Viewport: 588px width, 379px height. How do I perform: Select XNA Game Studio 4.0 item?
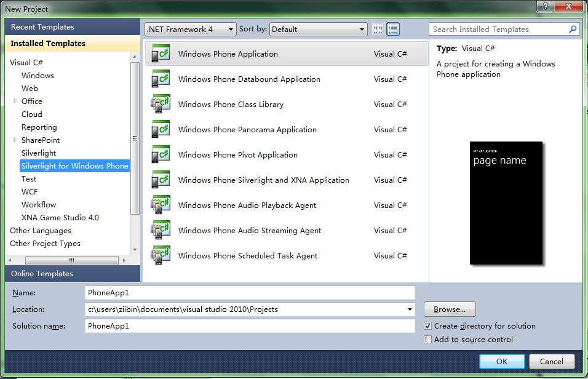click(60, 218)
